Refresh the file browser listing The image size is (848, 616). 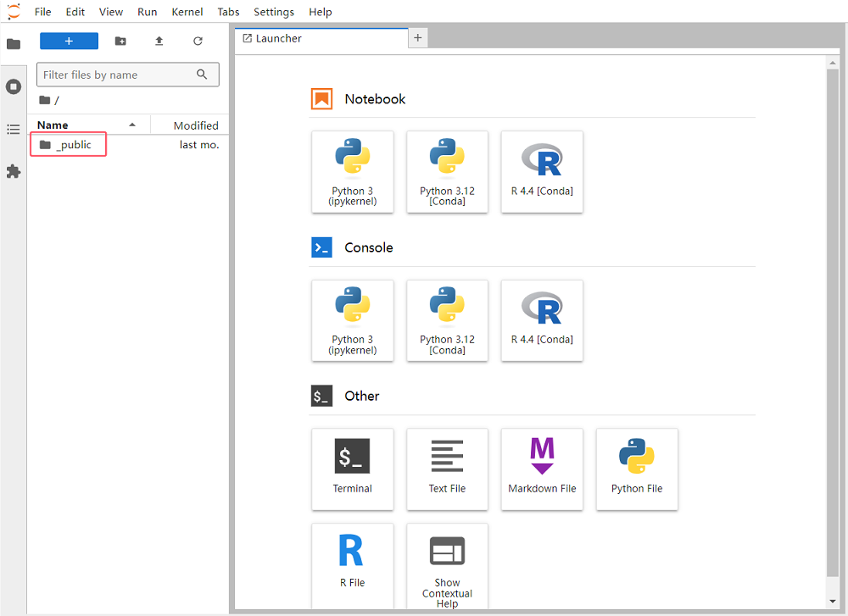[198, 41]
